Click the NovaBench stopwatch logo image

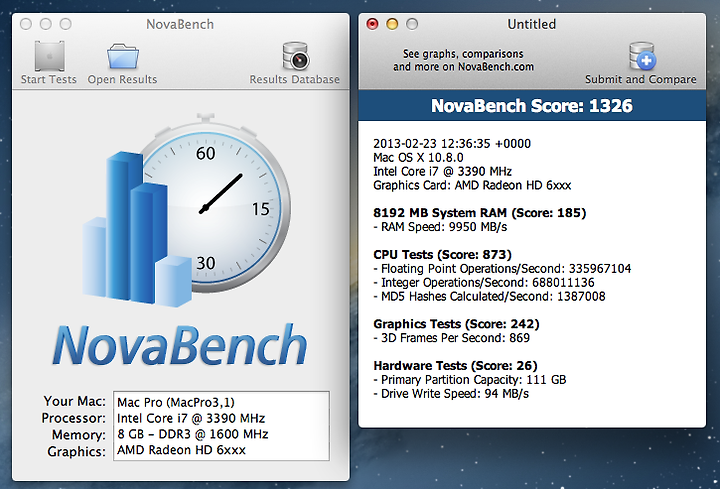click(x=187, y=210)
